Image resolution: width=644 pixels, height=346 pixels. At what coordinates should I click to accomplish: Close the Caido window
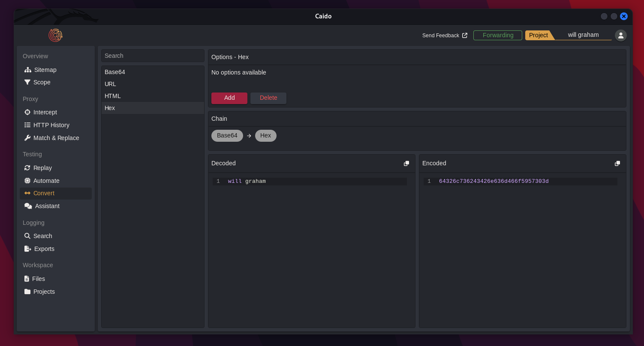pos(624,16)
